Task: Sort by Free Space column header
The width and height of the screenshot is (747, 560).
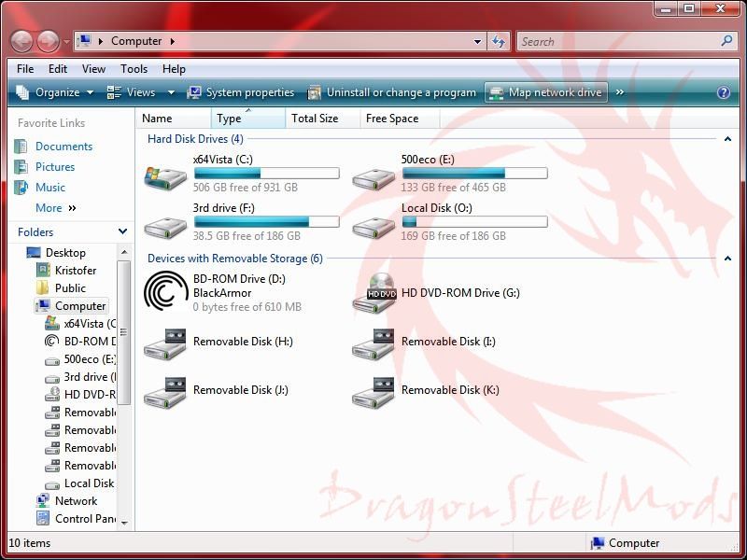Action: [x=400, y=119]
